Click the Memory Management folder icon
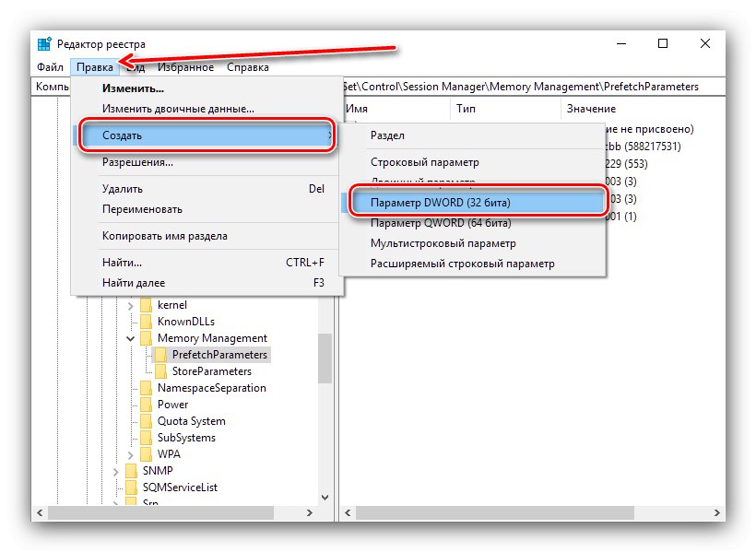This screenshot has width=756, height=552. (x=146, y=338)
